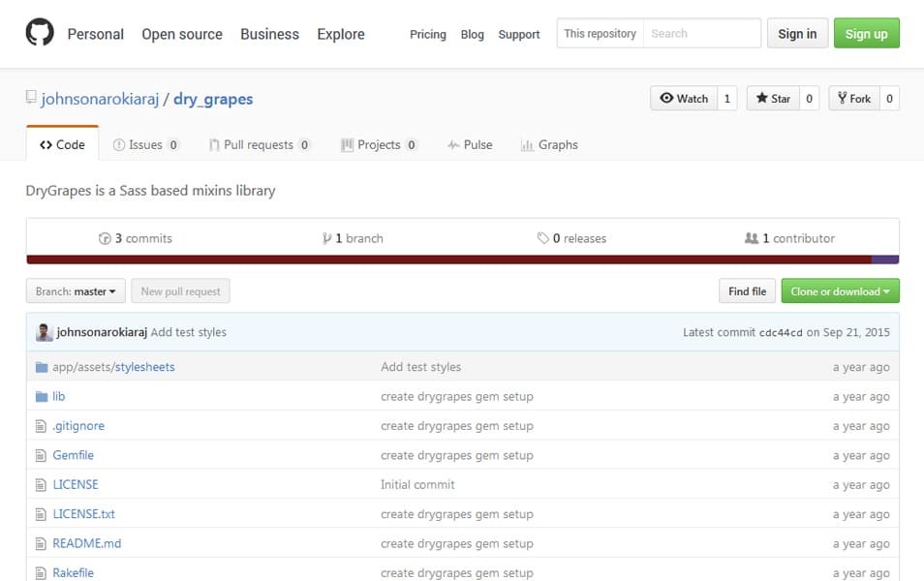924x581 pixels.
Task: Star the dry_grapes repository
Action: [773, 99]
